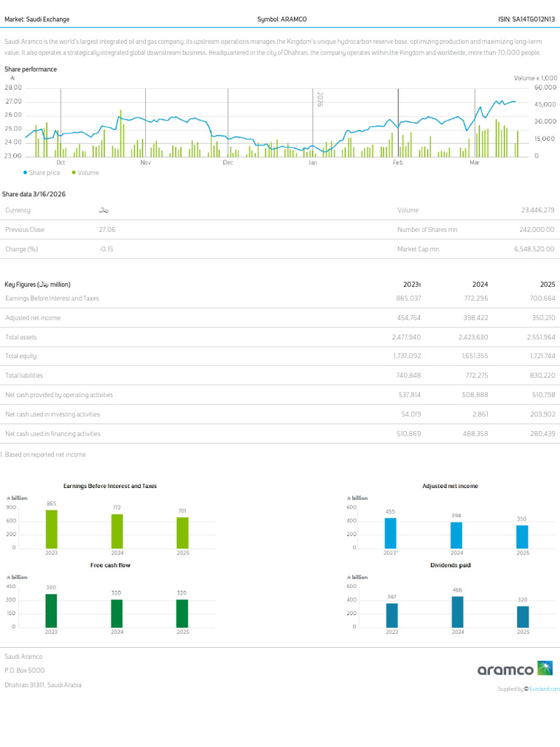Click the Dec label on share chart axis

[228, 163]
